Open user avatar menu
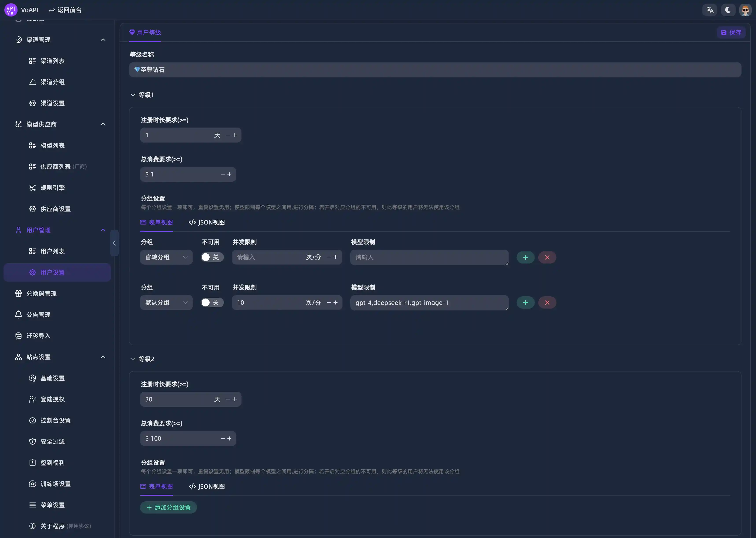 click(x=745, y=10)
